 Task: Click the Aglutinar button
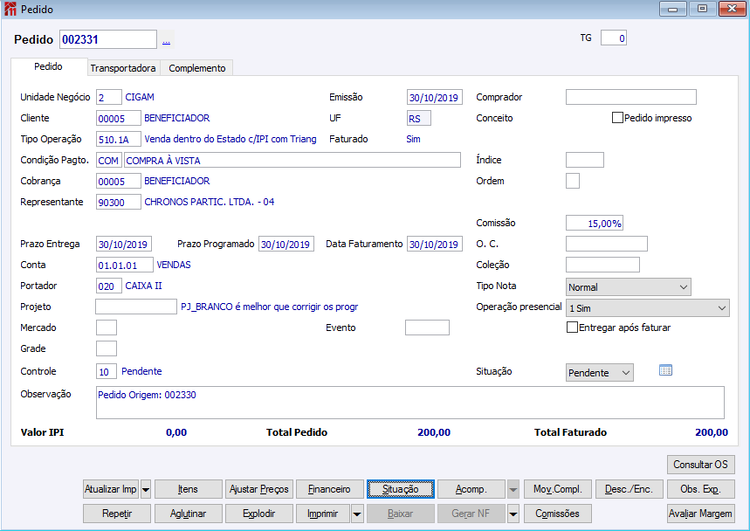[188, 514]
